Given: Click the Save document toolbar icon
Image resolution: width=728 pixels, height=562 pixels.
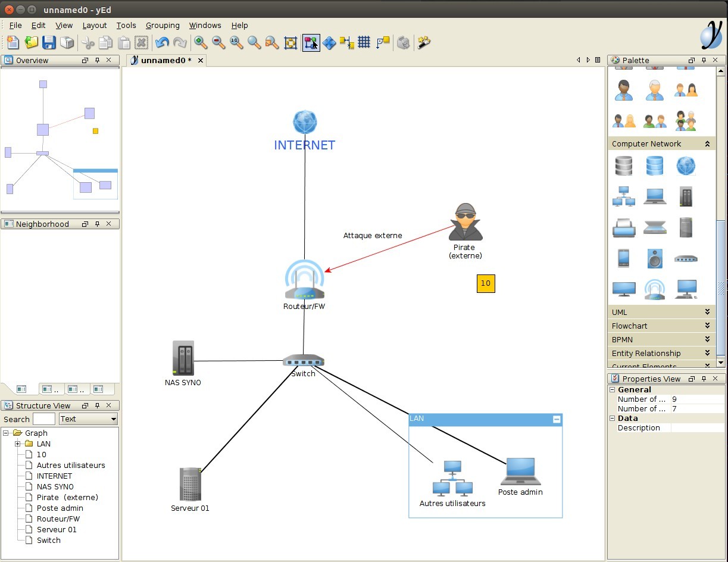Looking at the screenshot, I should coord(49,42).
